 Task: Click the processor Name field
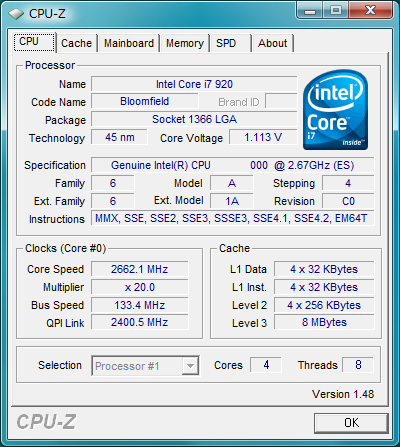[194, 84]
